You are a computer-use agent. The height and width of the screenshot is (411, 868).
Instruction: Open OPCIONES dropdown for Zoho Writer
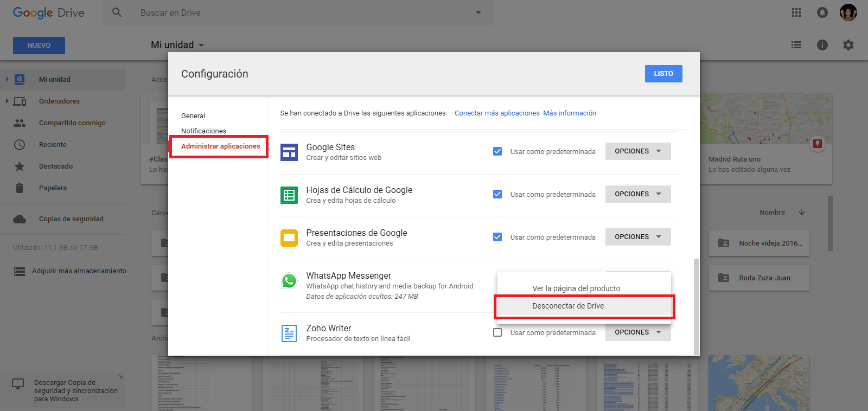pos(638,332)
